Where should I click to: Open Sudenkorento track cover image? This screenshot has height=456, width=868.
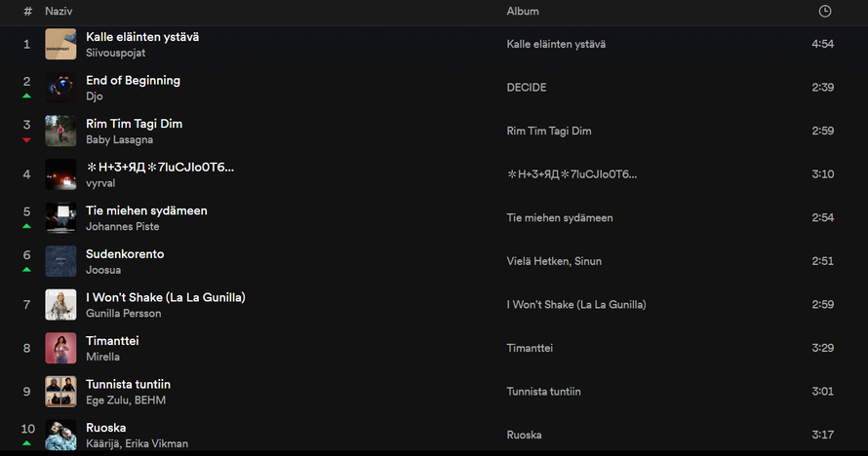[x=60, y=261]
